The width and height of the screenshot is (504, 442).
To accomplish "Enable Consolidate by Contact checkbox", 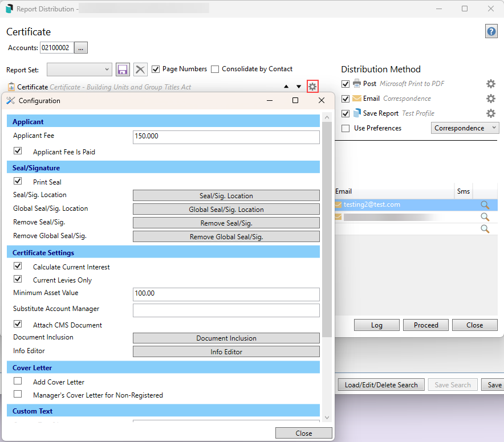I will point(215,69).
